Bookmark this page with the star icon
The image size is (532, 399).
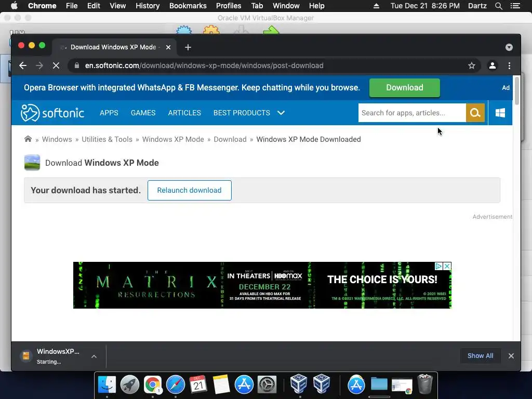[x=472, y=65]
